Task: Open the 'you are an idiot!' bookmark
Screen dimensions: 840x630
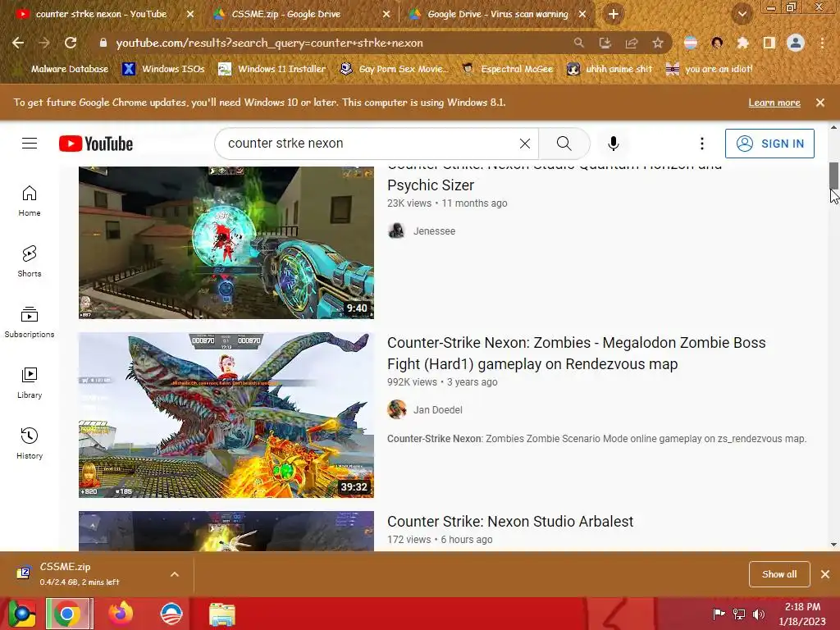Action: coord(710,69)
